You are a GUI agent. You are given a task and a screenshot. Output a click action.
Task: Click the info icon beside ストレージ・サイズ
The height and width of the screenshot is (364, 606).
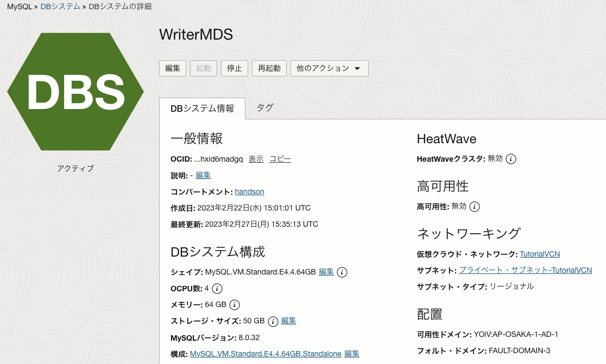pos(273,321)
